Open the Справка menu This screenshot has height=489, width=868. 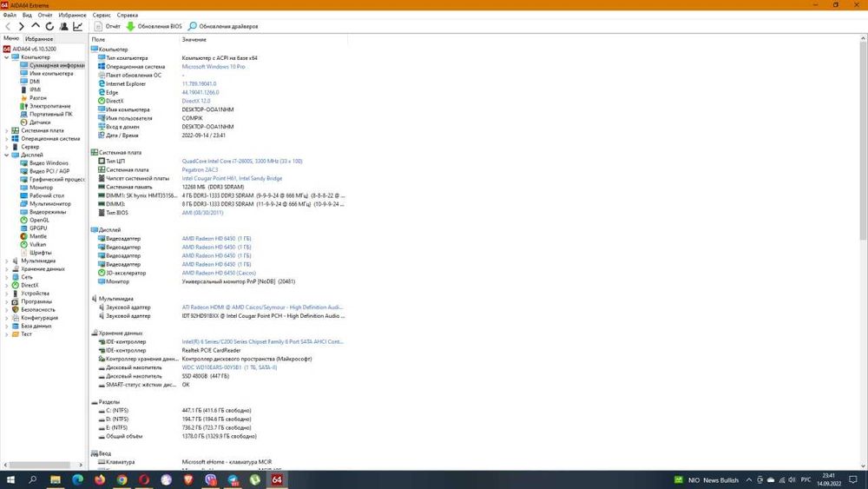point(128,15)
